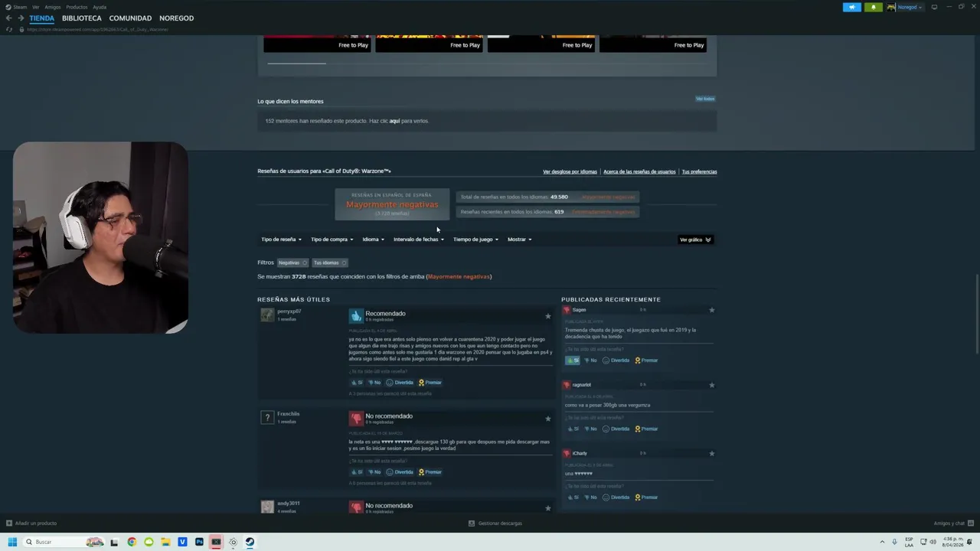Click the thumbs-down icon on Frxnchiis's review

click(356, 418)
